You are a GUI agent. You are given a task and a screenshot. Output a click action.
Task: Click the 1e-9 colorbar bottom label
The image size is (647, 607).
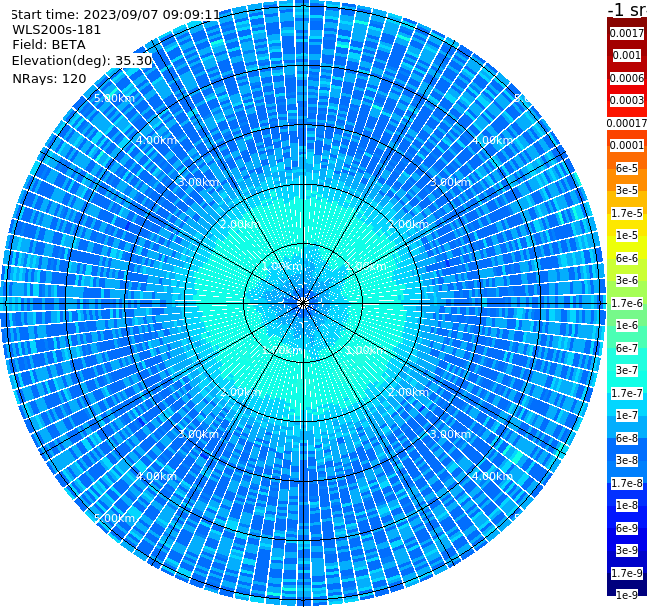627,595
